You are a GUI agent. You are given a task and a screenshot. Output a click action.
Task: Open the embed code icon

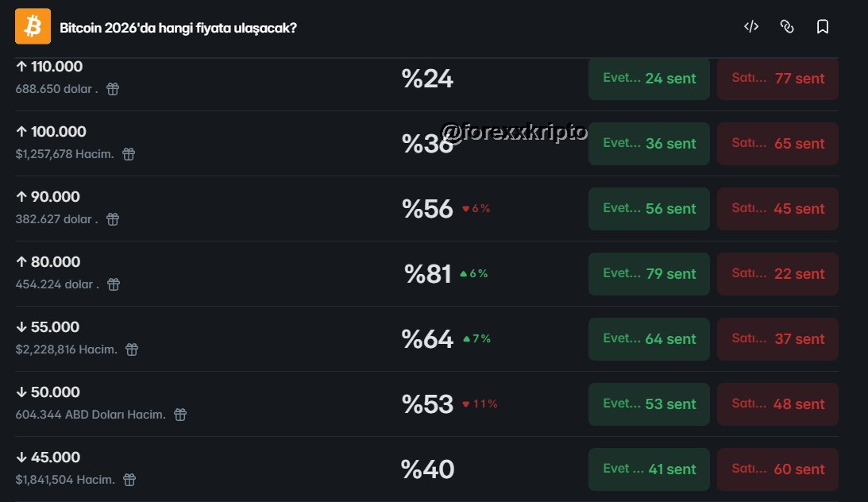point(750,26)
